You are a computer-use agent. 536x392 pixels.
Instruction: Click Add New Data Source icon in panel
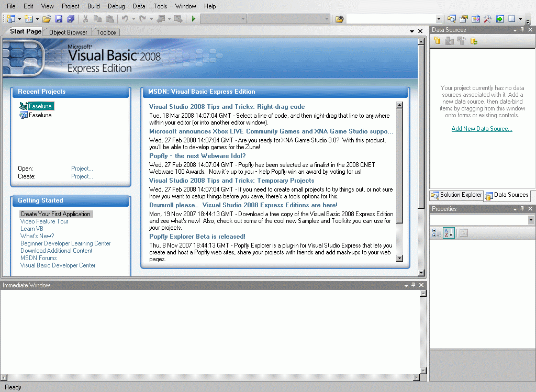tap(437, 41)
